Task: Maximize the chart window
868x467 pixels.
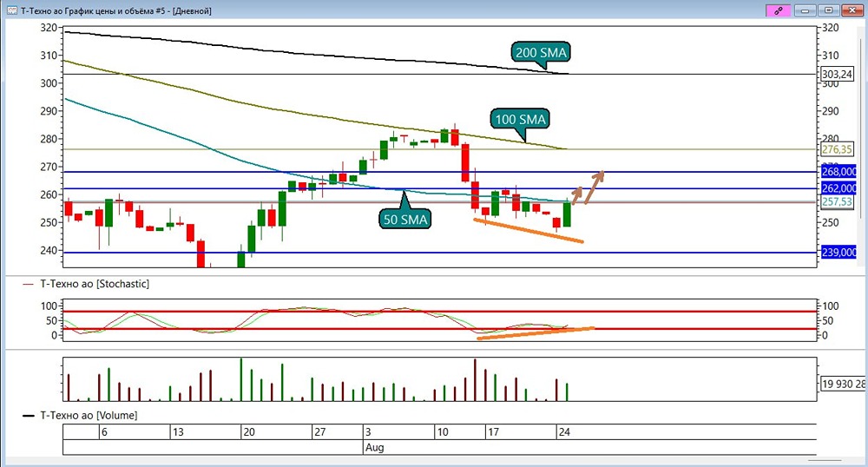Action: click(x=829, y=10)
